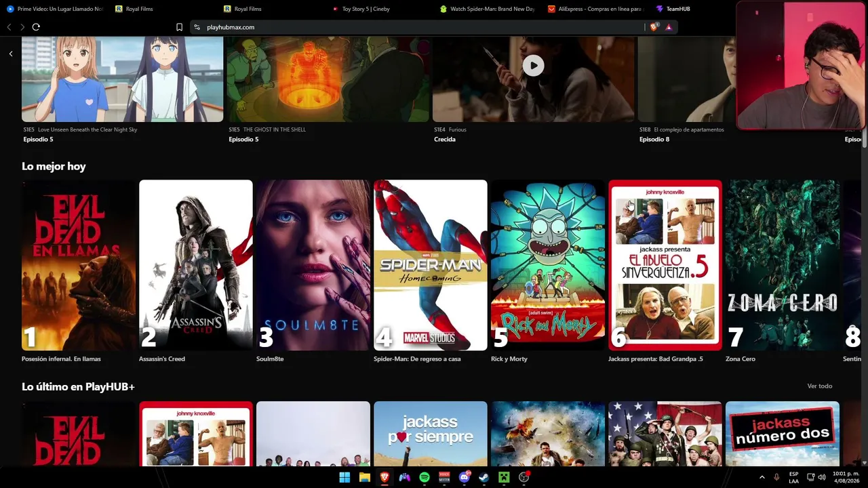Open network settings from the tray icon
This screenshot has width=868, height=488.
[810, 477]
